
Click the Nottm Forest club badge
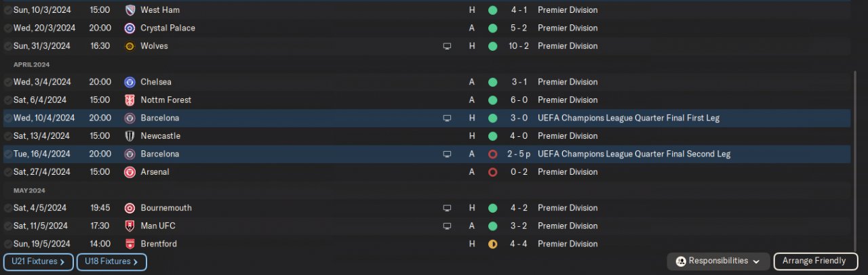[x=130, y=100]
